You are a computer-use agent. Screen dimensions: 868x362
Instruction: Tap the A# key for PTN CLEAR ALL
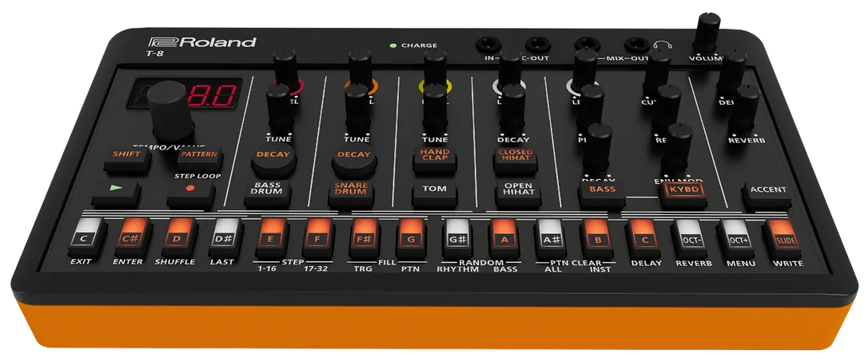(551, 239)
